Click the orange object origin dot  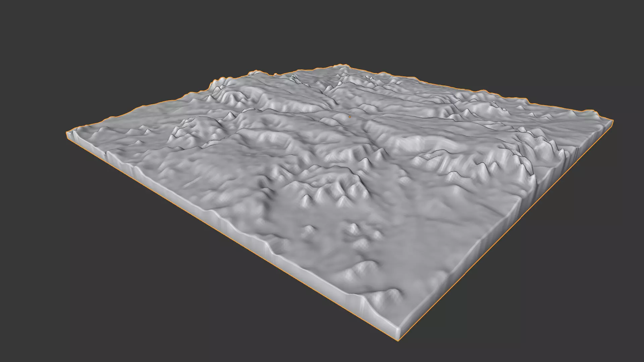pyautogui.click(x=350, y=117)
